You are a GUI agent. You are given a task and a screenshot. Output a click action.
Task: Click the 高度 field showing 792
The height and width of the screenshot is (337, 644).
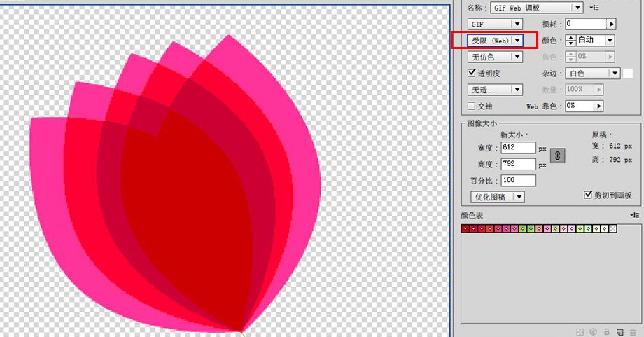click(518, 163)
